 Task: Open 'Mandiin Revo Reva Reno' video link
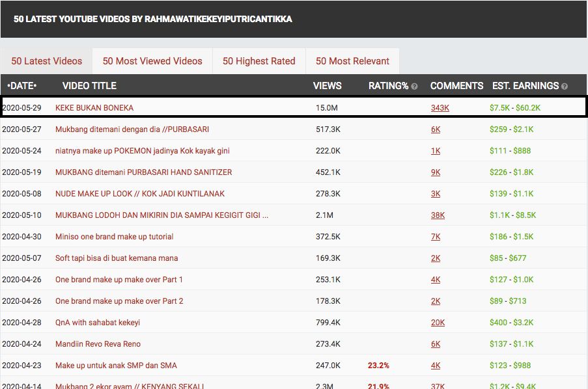[98, 344]
